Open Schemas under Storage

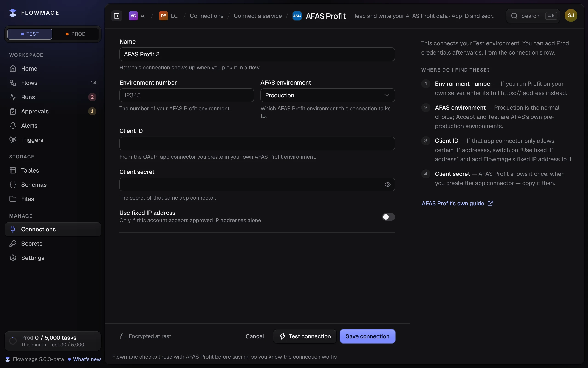[53, 185]
